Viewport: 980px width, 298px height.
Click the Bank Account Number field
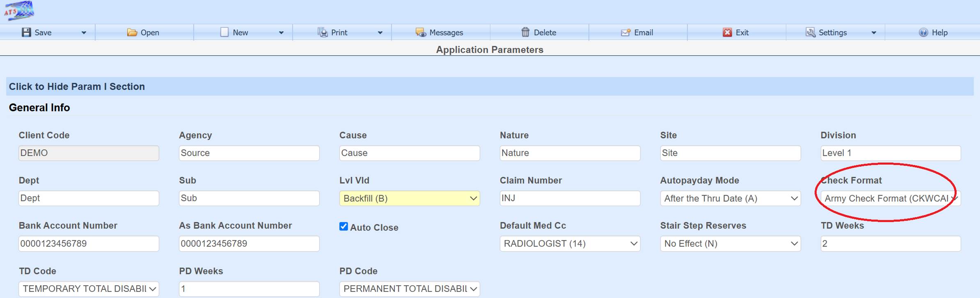click(x=89, y=244)
